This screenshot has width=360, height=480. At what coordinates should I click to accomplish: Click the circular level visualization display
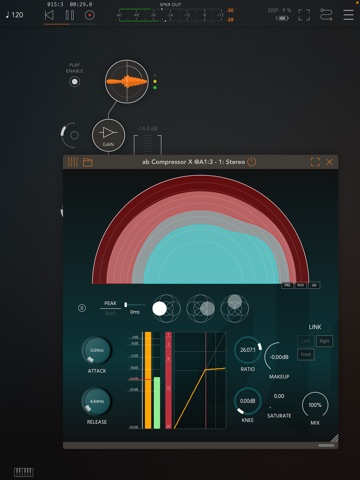[201, 229]
